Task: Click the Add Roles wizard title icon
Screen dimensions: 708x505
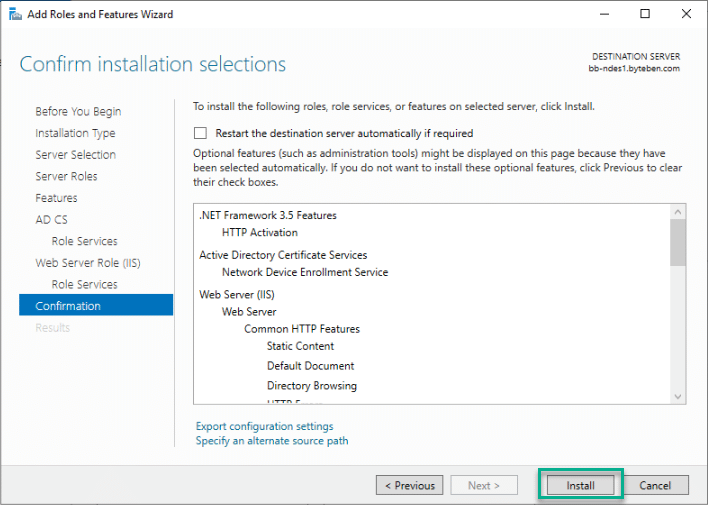Action: [15, 14]
